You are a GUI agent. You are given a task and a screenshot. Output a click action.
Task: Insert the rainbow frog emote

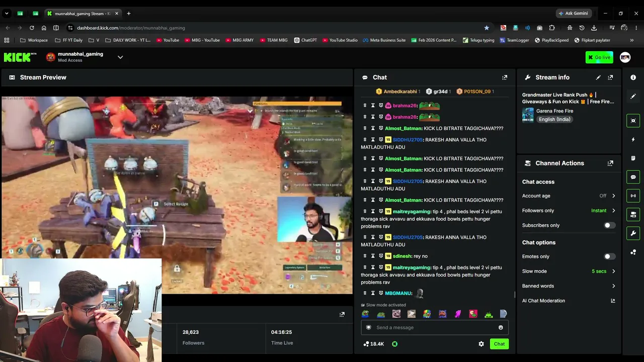point(427,314)
